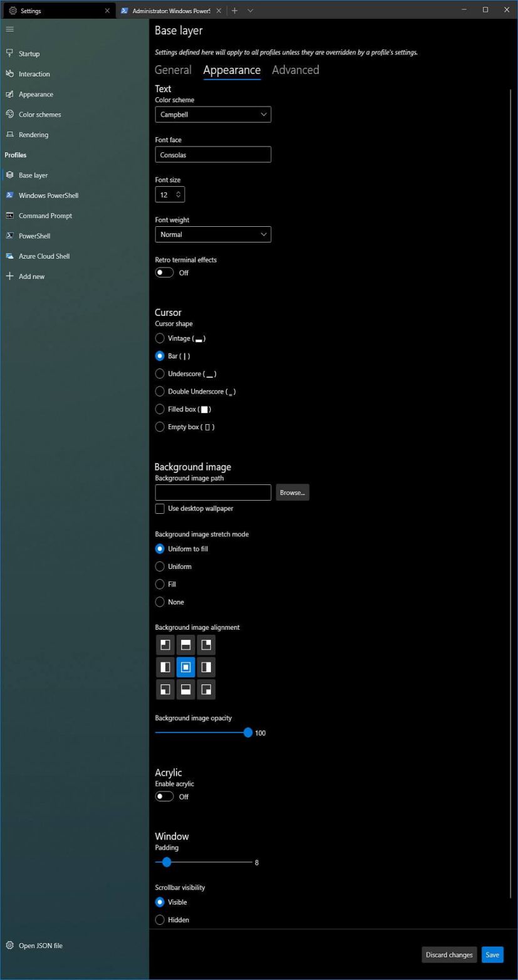Click the Browse button

(293, 493)
